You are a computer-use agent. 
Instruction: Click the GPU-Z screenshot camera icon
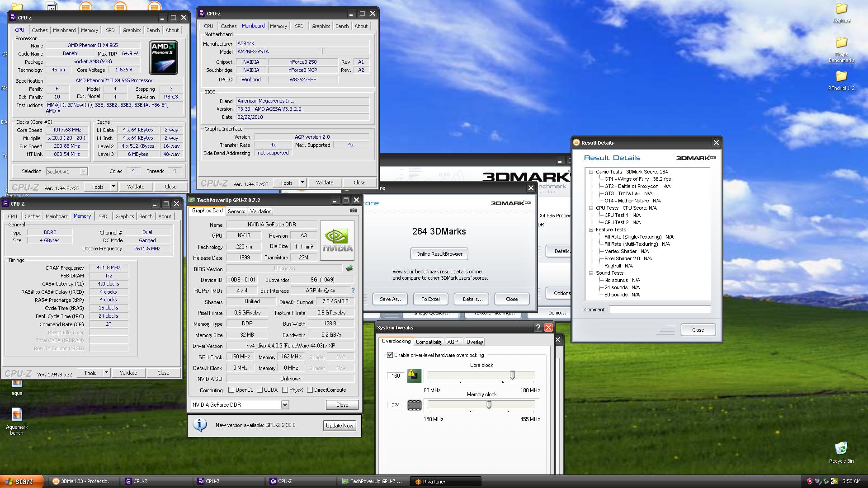tap(354, 211)
